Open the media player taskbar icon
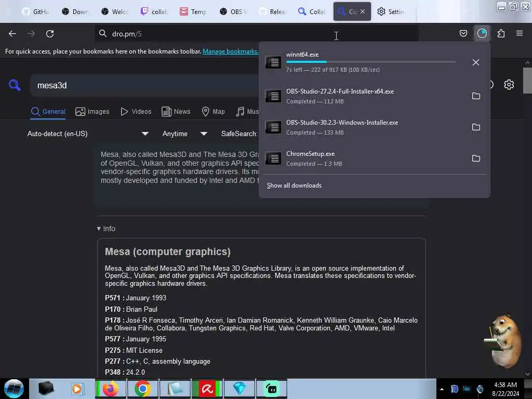The height and width of the screenshot is (399, 532). 77,389
